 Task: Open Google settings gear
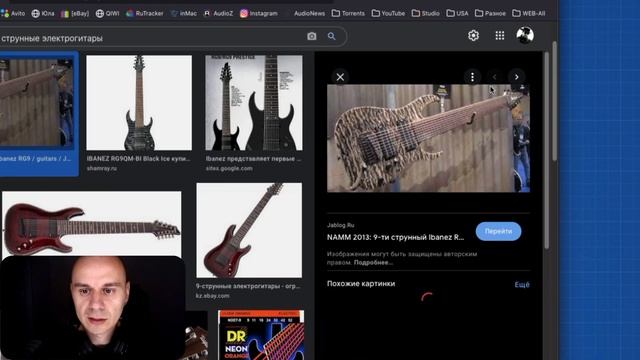pyautogui.click(x=473, y=36)
